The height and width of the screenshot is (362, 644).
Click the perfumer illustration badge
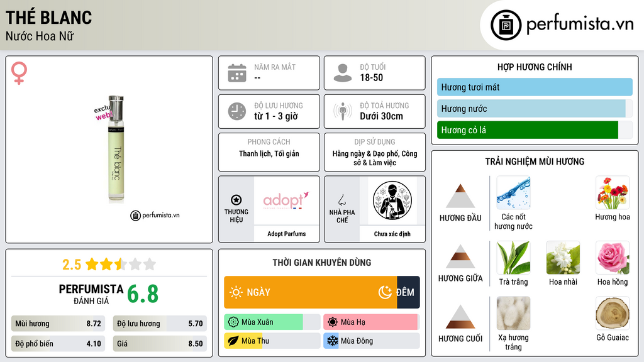(x=392, y=200)
